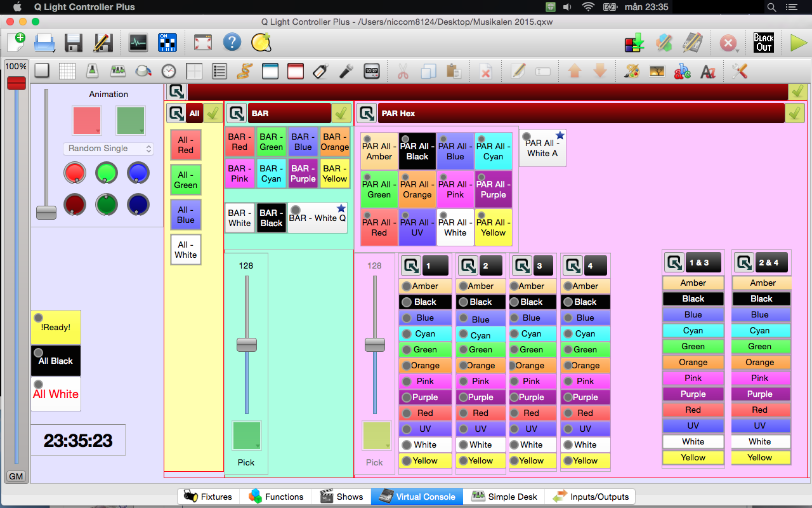Create a new workspace
Viewport: 812px width, 508px height.
tap(16, 43)
